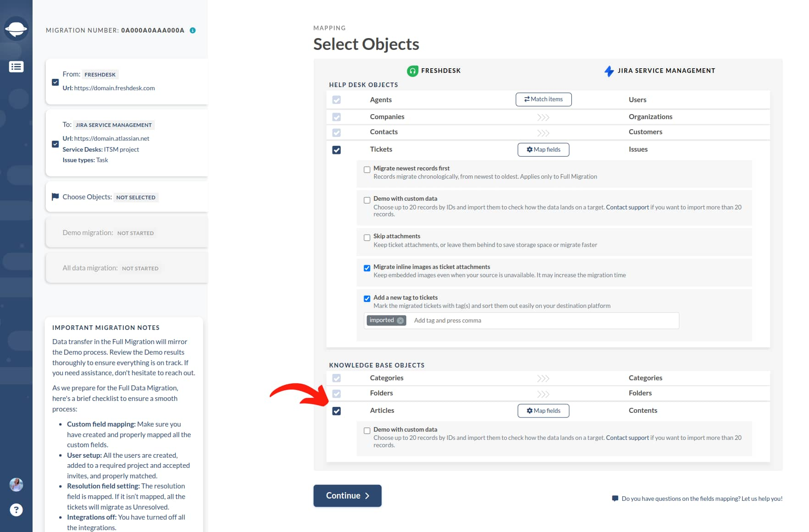Click the Customers target label
This screenshot has height=532, width=809.
coord(645,132)
